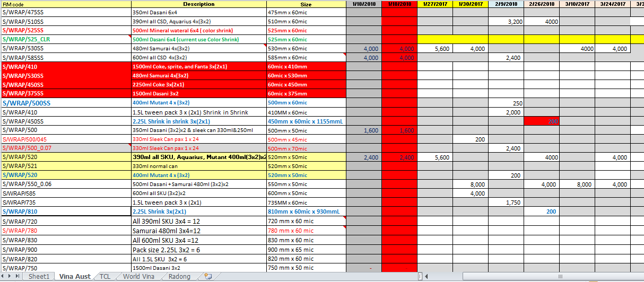The width and height of the screenshot is (644, 282).
Task: Select the Vina Aust sheet tab
Action: click(x=75, y=276)
